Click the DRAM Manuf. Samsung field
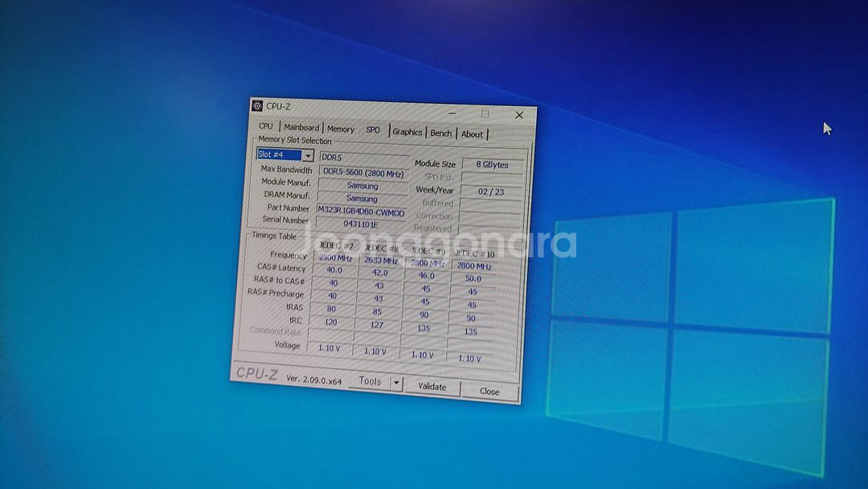The width and height of the screenshot is (868, 489). point(362,197)
